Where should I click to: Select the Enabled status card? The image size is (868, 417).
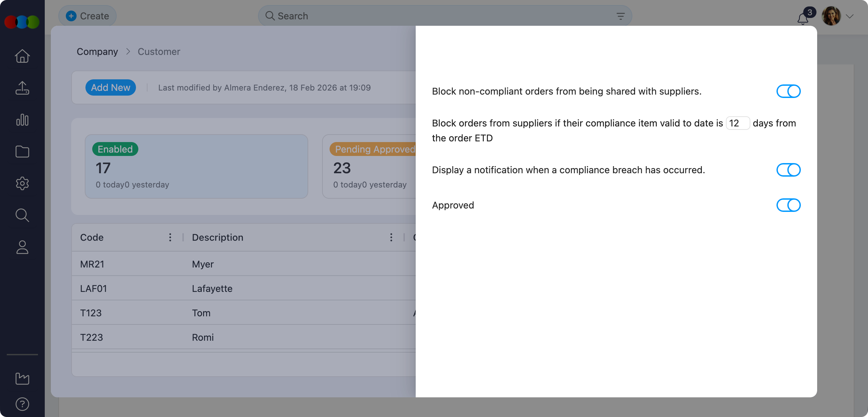point(196,166)
